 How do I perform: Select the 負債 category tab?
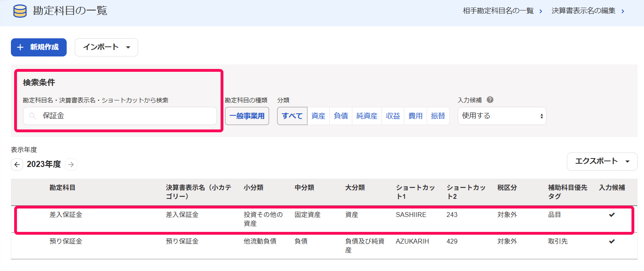click(x=341, y=116)
